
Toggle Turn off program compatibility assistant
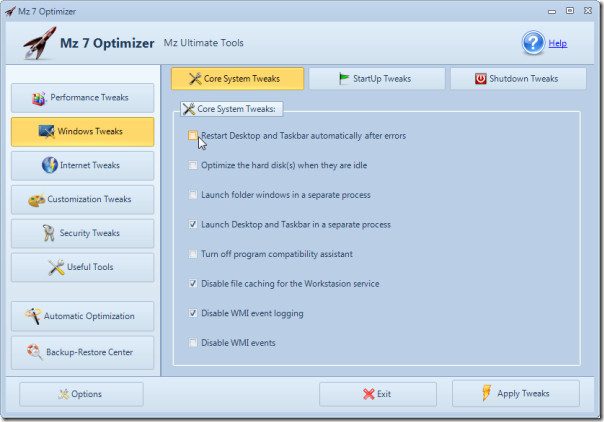click(193, 254)
